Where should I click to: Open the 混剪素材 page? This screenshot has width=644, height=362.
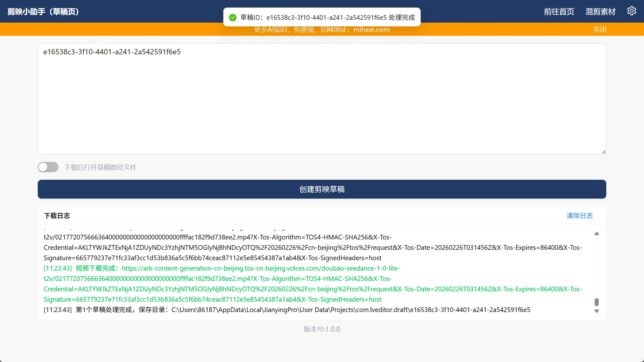coord(600,12)
